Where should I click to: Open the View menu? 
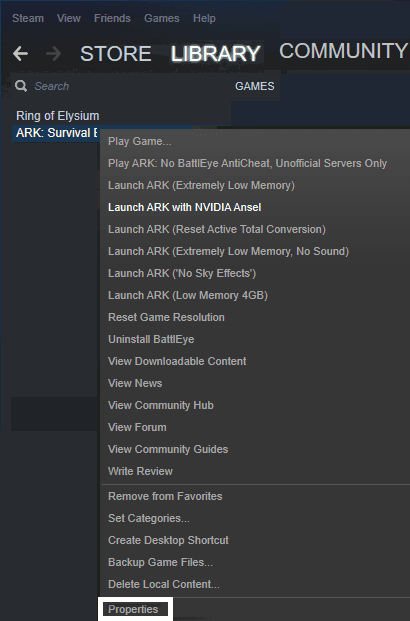tap(69, 18)
